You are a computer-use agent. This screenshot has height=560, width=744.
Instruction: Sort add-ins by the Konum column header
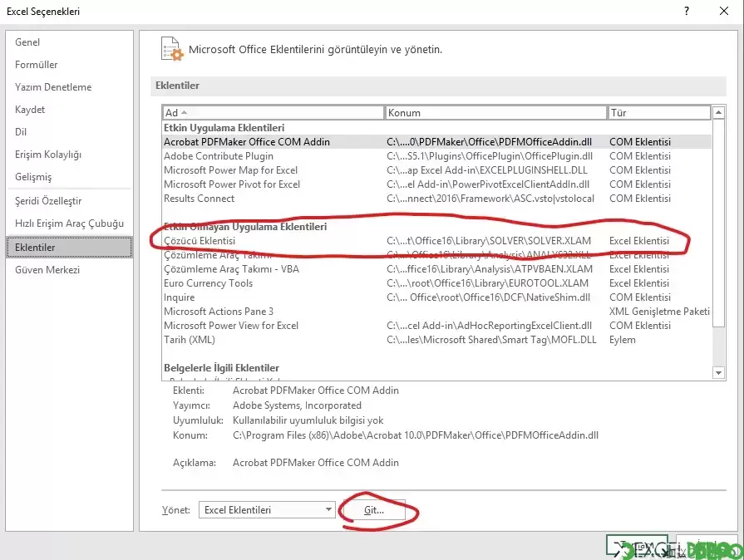point(495,113)
